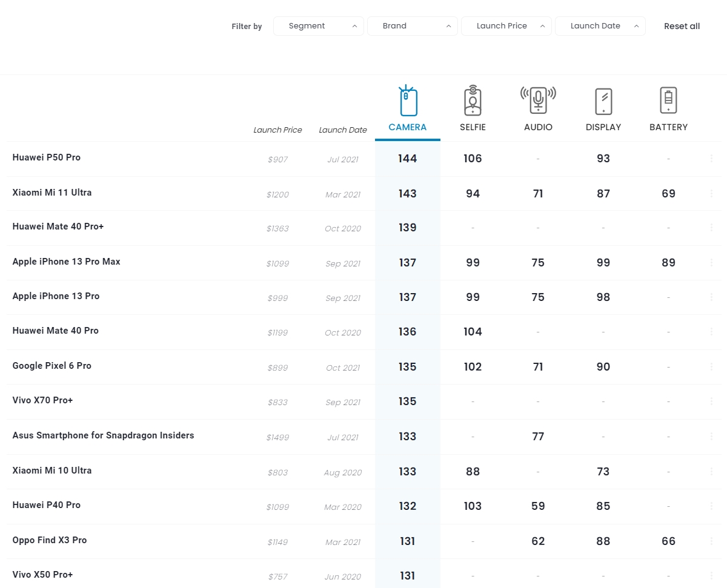Click Huawei P50 Pro display score 93
This screenshot has height=588, width=727.
(603, 159)
